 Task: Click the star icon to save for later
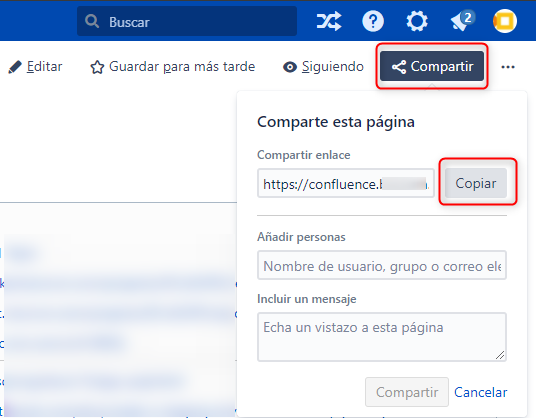coord(97,67)
